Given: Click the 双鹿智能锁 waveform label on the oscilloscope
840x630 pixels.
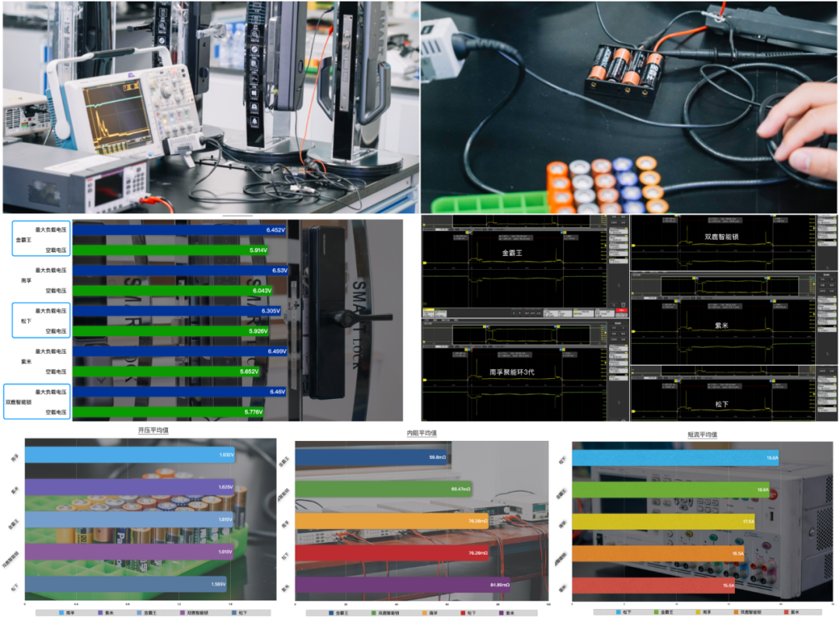Looking at the screenshot, I should point(721,236).
